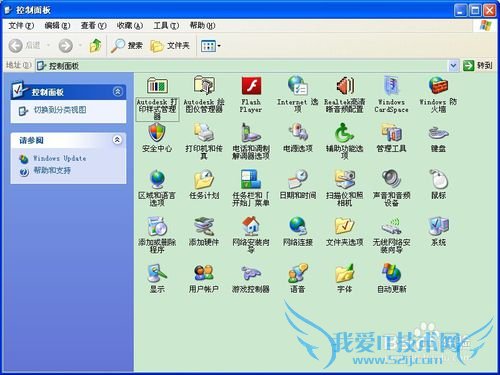Viewport: 500px width, 375px height.
Task: Open Regional and Language Options icon
Action: [157, 179]
